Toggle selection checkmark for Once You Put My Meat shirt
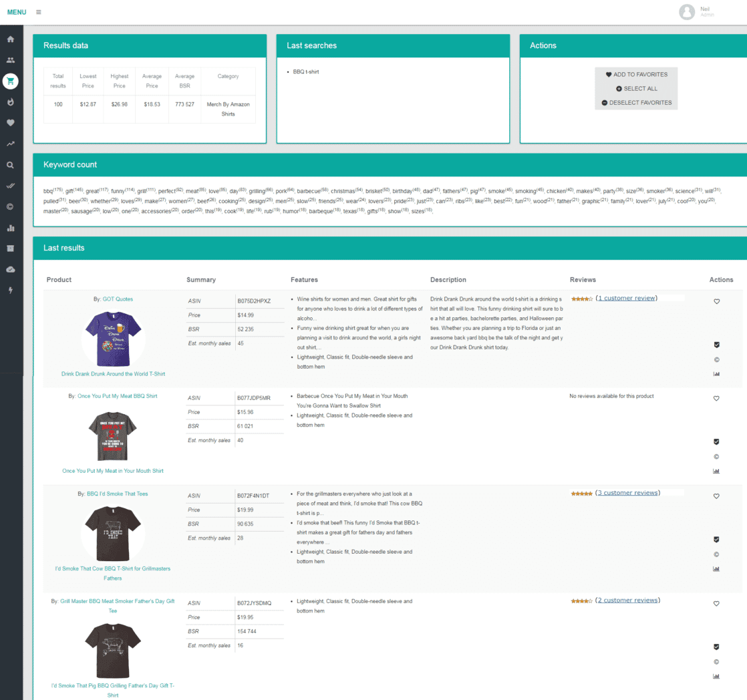 click(x=716, y=442)
